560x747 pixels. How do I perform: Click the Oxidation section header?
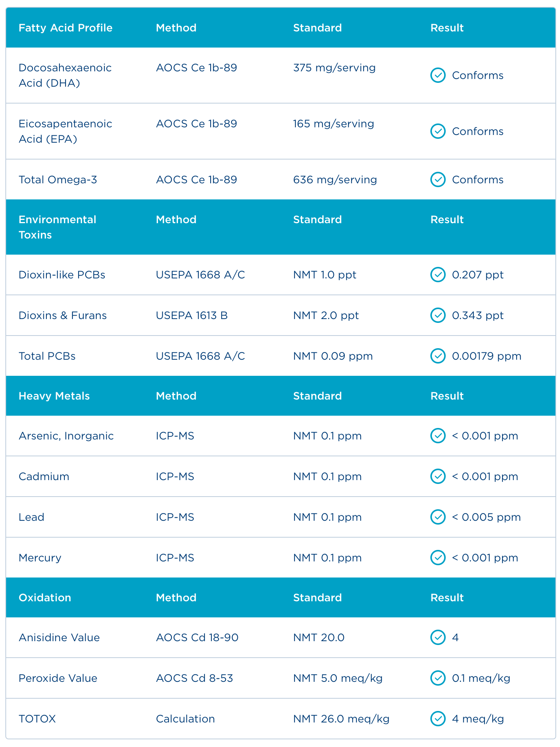(x=45, y=597)
